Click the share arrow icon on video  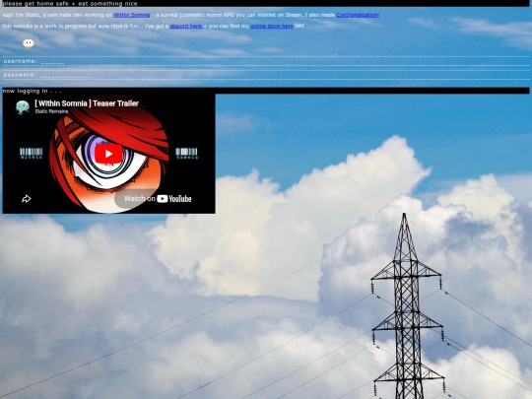[27, 199]
